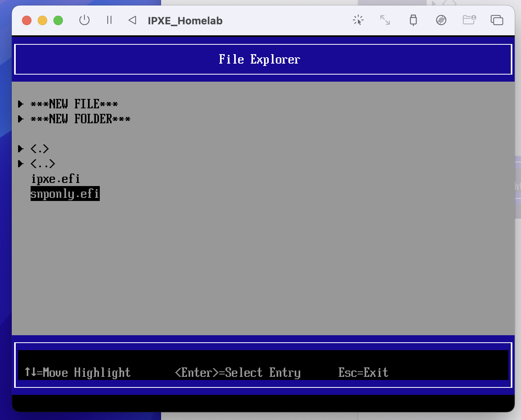This screenshot has height=420, width=521.
Task: Open the <..> parent directory entry
Action: (x=43, y=164)
